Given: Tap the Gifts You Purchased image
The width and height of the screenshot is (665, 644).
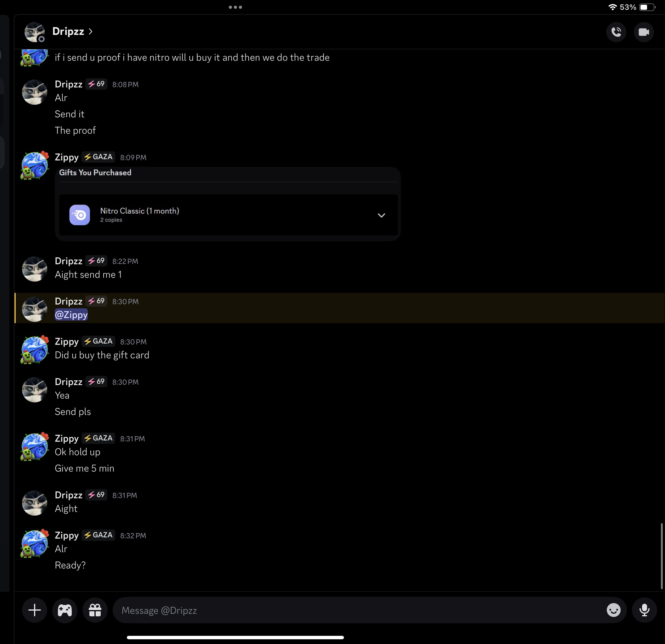Looking at the screenshot, I should tap(228, 204).
